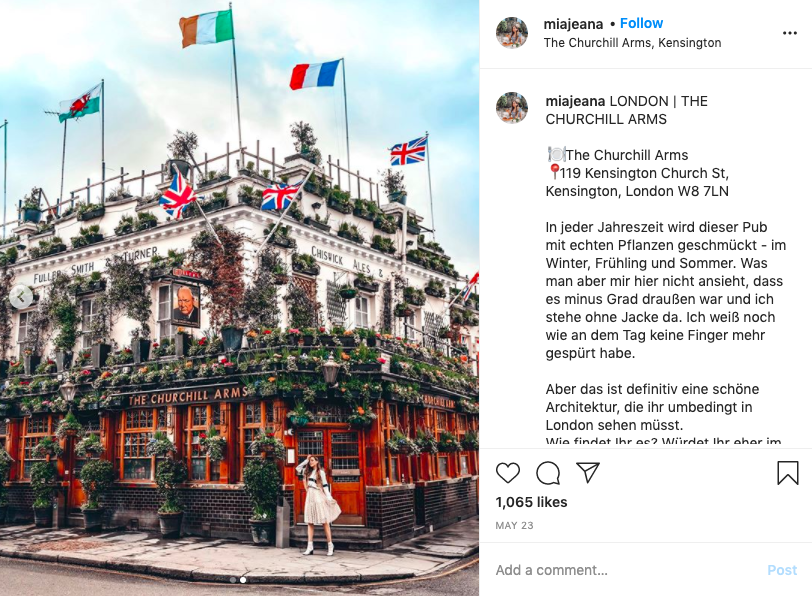
Task: Open miajeana's header profile picture
Action: (512, 33)
